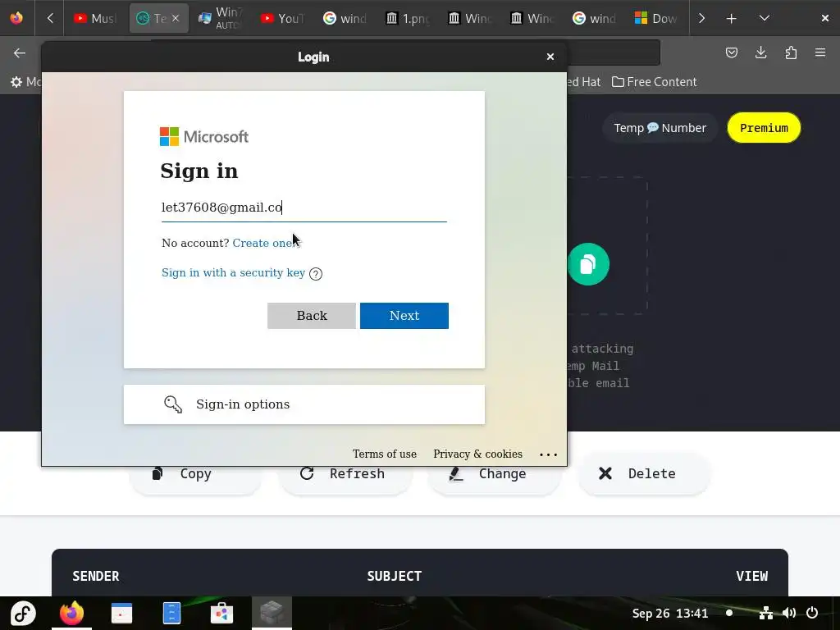Open security key help question icon
This screenshot has height=630, width=840.
tap(316, 274)
